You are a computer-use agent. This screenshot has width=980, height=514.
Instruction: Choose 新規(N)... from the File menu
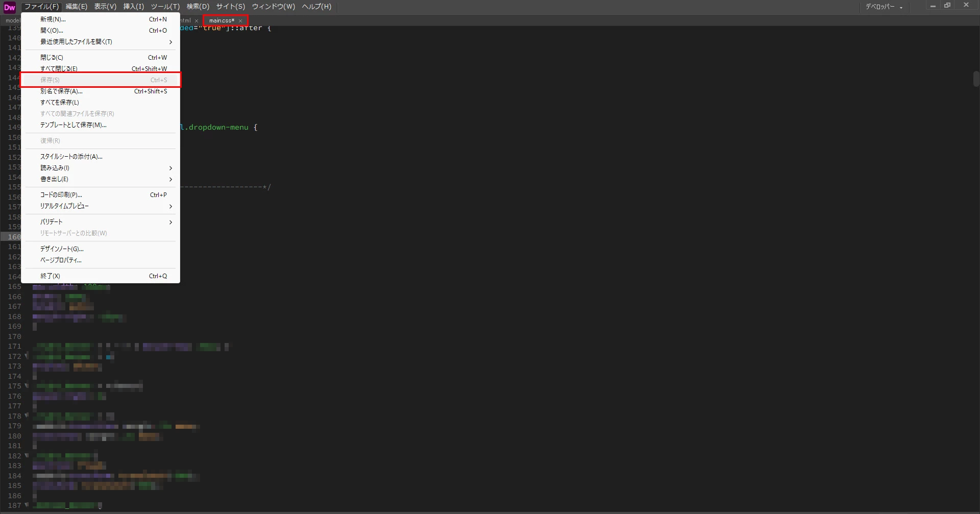(101, 19)
